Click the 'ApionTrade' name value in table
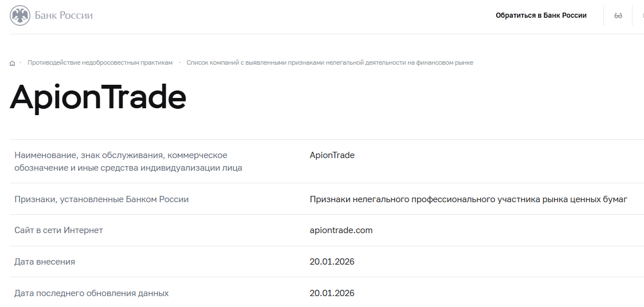 click(332, 155)
